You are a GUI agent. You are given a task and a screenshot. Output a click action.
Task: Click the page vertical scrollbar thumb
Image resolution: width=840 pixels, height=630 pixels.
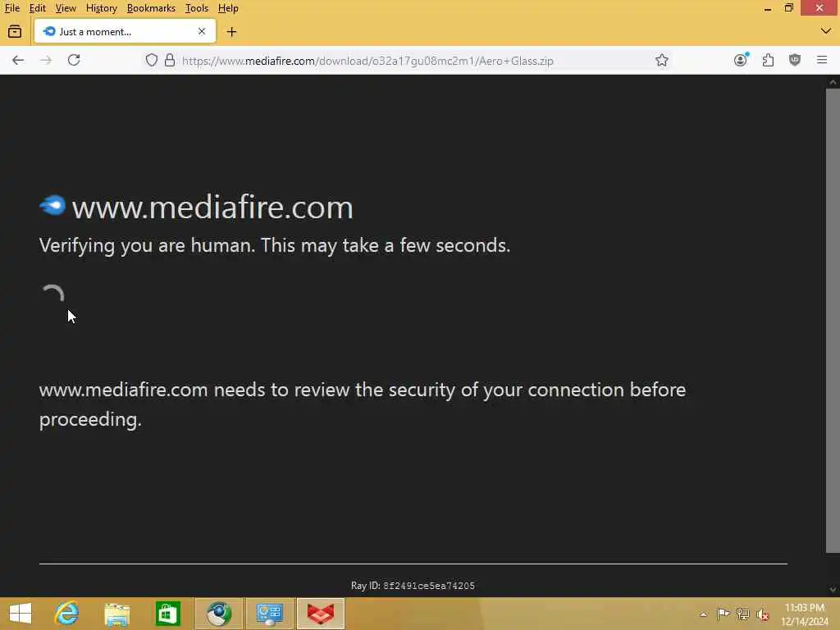(833, 321)
